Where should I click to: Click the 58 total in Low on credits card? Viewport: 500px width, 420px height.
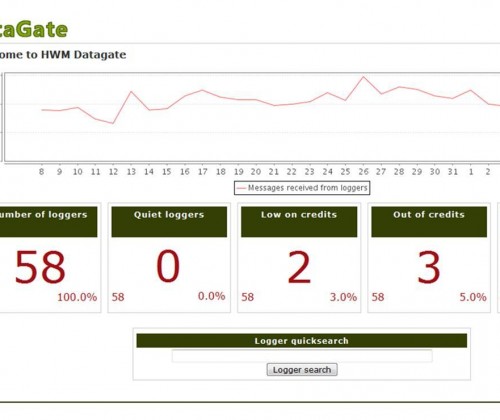(248, 297)
